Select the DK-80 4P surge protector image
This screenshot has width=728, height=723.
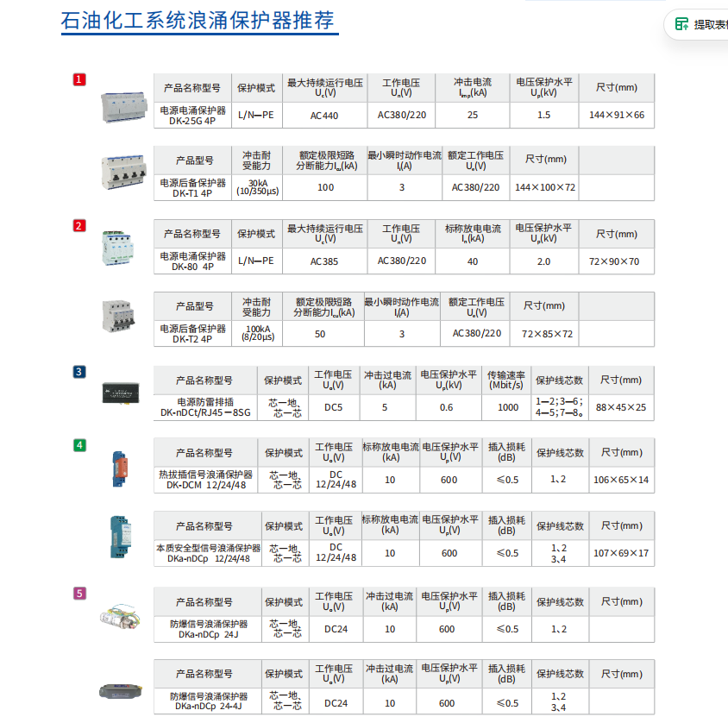[118, 248]
